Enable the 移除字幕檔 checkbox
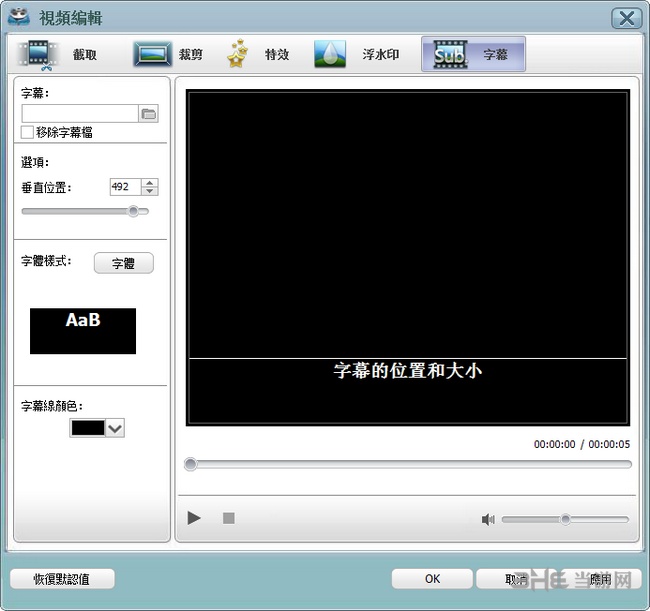This screenshot has width=650, height=611. 27,133
